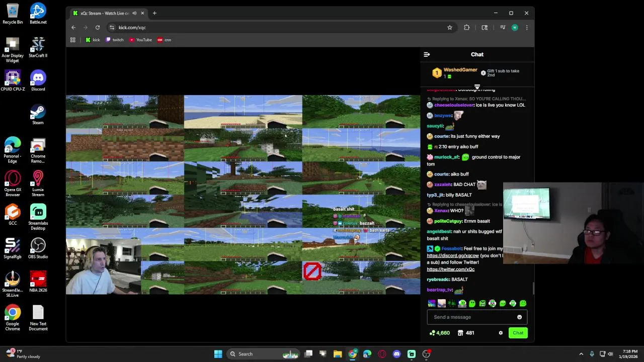644x362 pixels.
Task: Collapse the chat panel with arrow icon
Action: pyautogui.click(x=427, y=54)
